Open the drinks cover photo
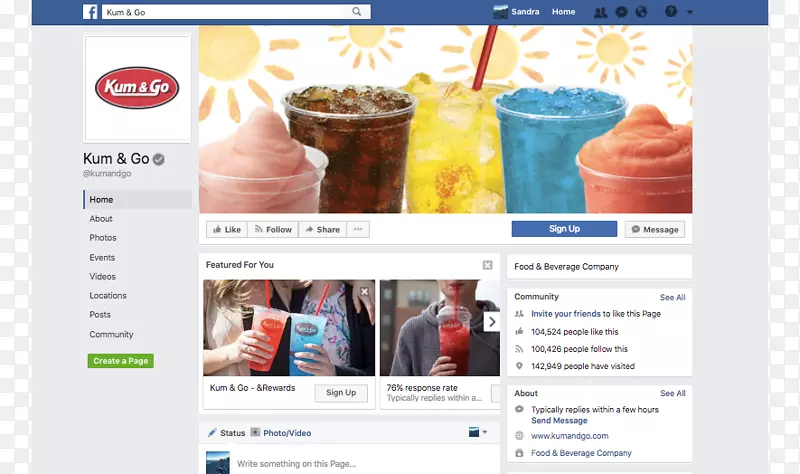Image resolution: width=800 pixels, height=474 pixels. tap(445, 119)
